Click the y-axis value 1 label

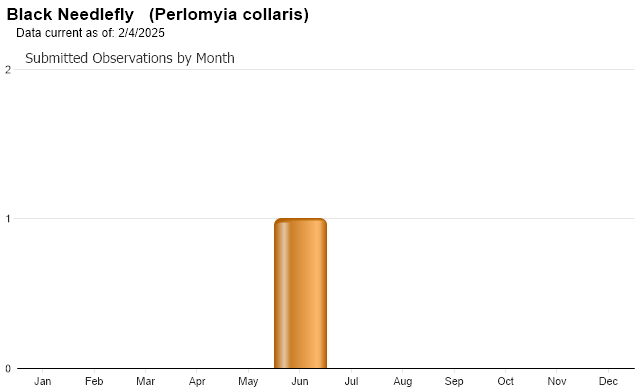(8, 219)
